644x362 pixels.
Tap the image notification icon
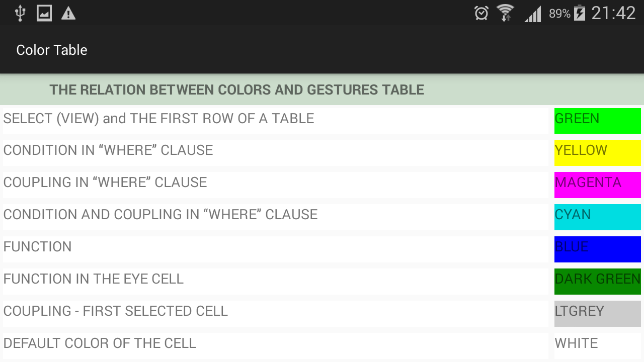click(44, 14)
